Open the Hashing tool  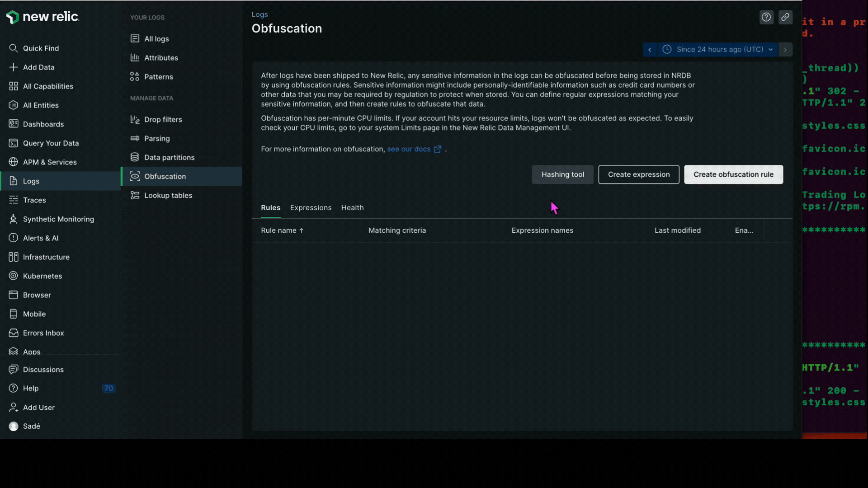[x=562, y=174]
